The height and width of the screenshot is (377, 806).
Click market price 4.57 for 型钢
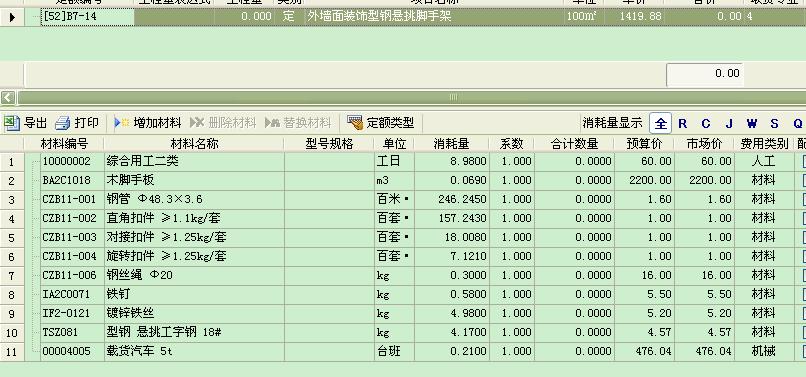point(719,333)
